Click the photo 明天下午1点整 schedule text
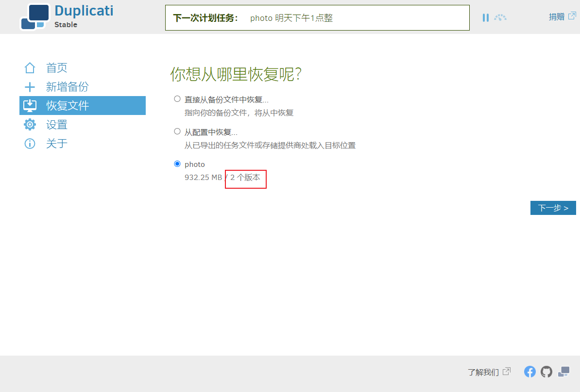The height and width of the screenshot is (392, 580). tap(291, 18)
